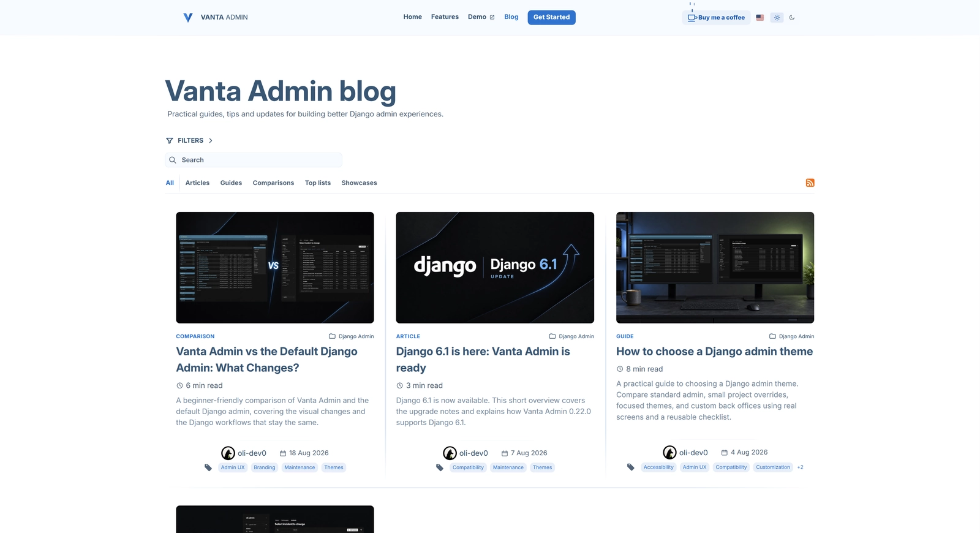Open article 'Vanta Admin vs the Default Django Admin'
The width and height of the screenshot is (980, 533).
(267, 360)
